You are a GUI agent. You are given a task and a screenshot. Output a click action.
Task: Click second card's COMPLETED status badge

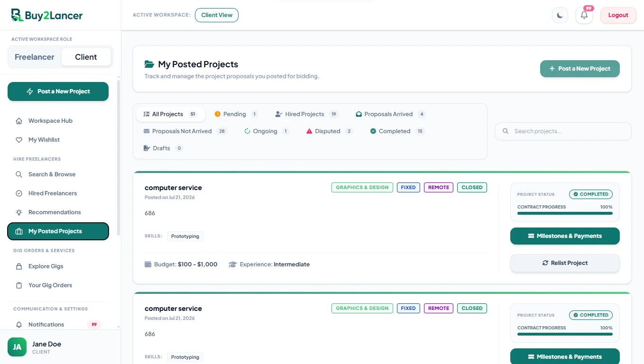click(x=591, y=315)
